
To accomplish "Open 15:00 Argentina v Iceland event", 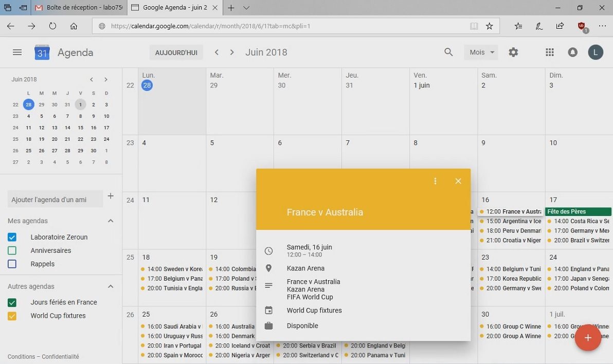I will (511, 221).
